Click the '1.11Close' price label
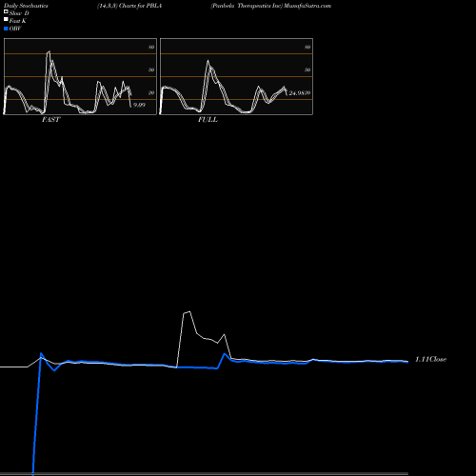Screen dimensions: 476x476 430,359
